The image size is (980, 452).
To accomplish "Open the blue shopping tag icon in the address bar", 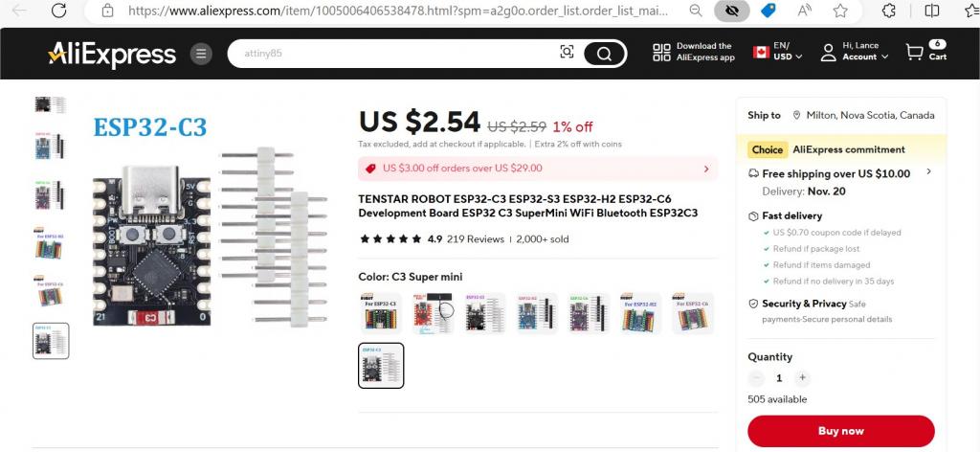I will [768, 11].
